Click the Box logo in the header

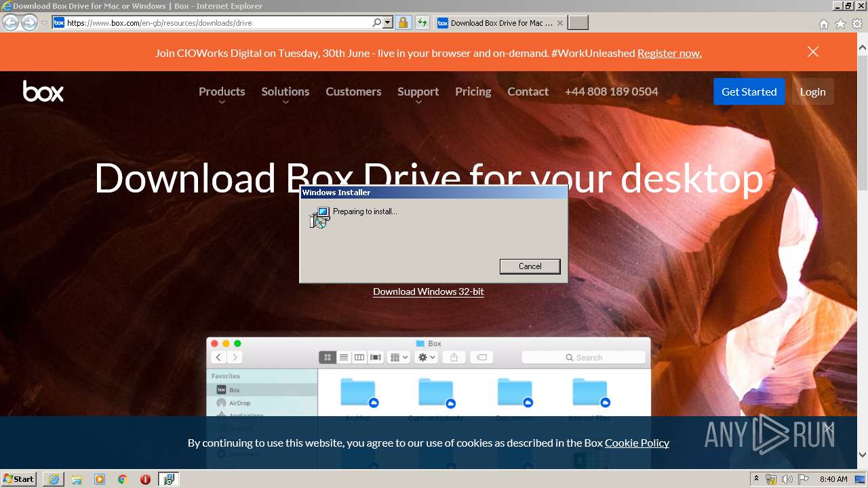point(43,91)
